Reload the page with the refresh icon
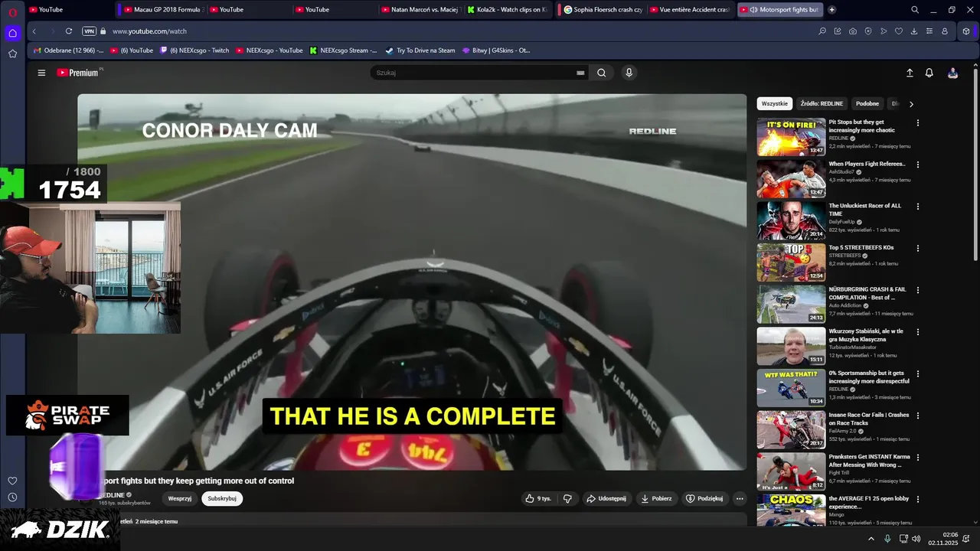980x551 pixels. [x=69, y=31]
